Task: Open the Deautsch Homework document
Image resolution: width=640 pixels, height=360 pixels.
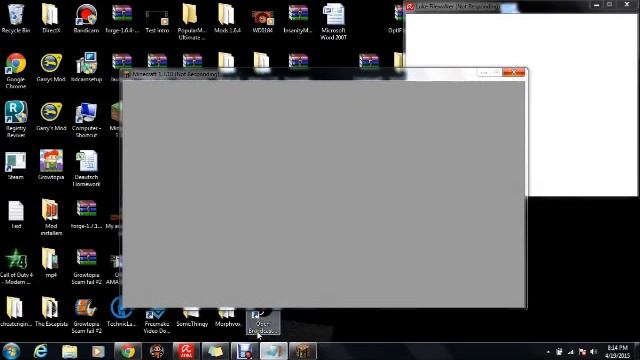Action: coord(86,168)
